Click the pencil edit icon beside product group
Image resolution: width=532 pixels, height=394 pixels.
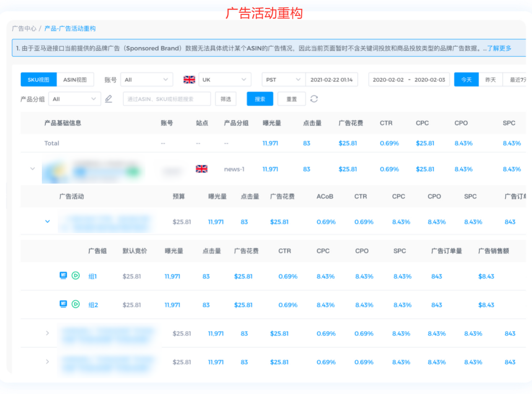point(109,99)
